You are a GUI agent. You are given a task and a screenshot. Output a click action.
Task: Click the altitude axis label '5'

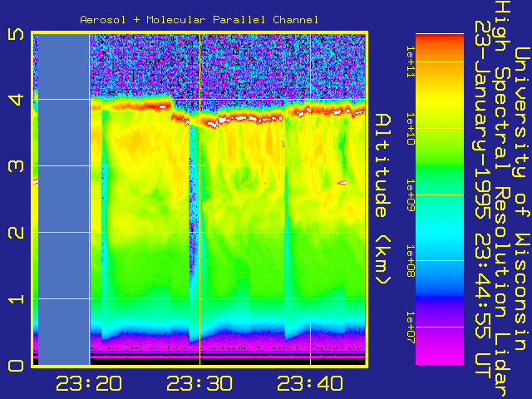pyautogui.click(x=16, y=34)
